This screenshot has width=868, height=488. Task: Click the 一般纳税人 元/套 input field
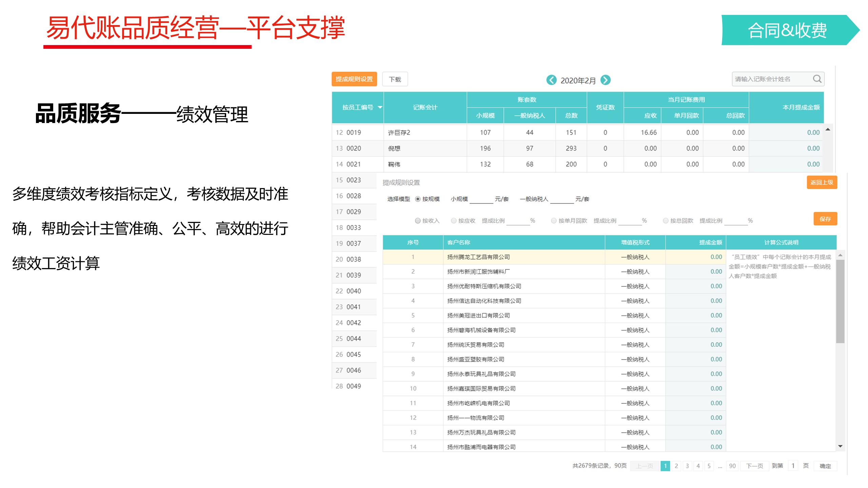[562, 200]
